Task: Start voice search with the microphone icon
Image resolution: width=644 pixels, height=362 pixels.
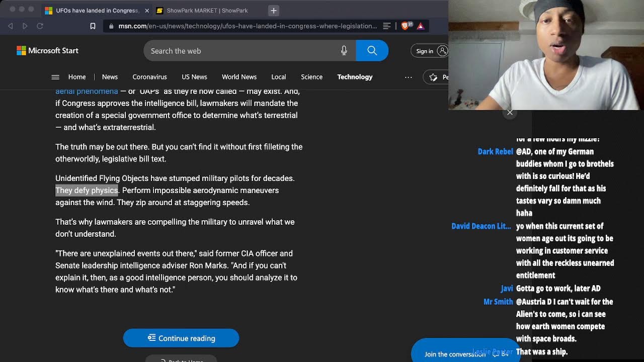Action: tap(344, 50)
